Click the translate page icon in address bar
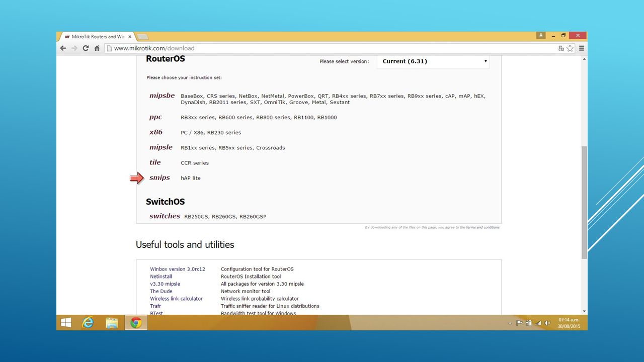 point(561,48)
